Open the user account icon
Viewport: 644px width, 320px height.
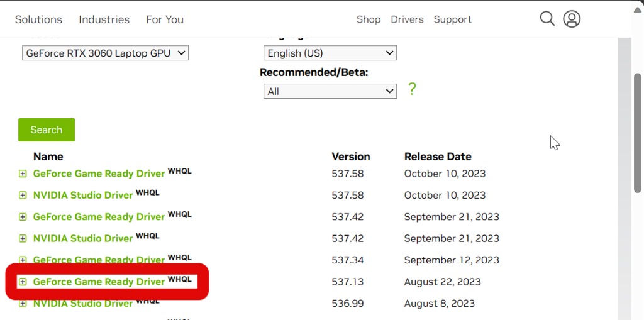tap(572, 19)
